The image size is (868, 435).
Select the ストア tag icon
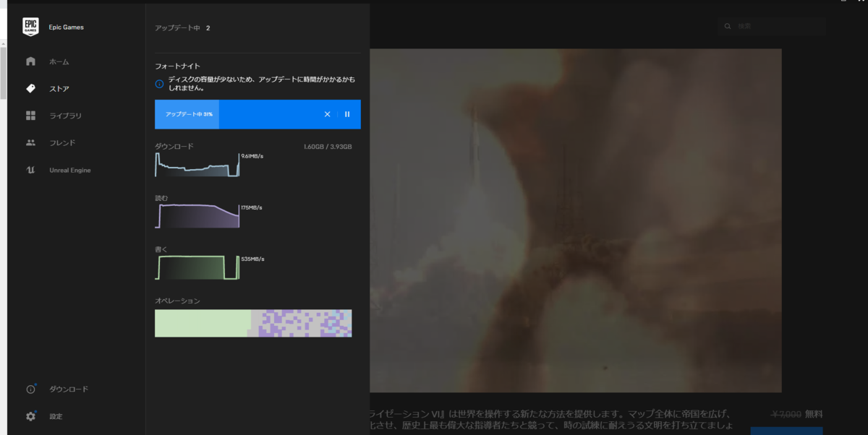[x=30, y=89]
